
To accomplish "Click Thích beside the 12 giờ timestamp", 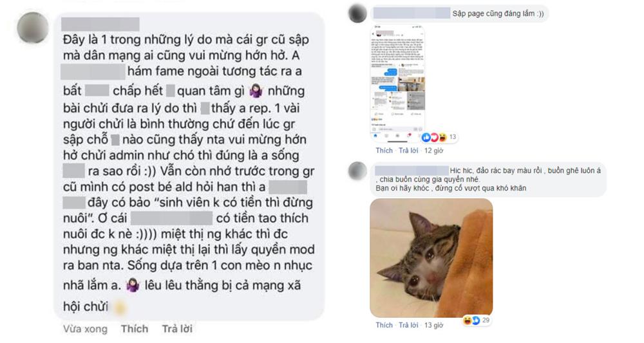I will coord(384,151).
